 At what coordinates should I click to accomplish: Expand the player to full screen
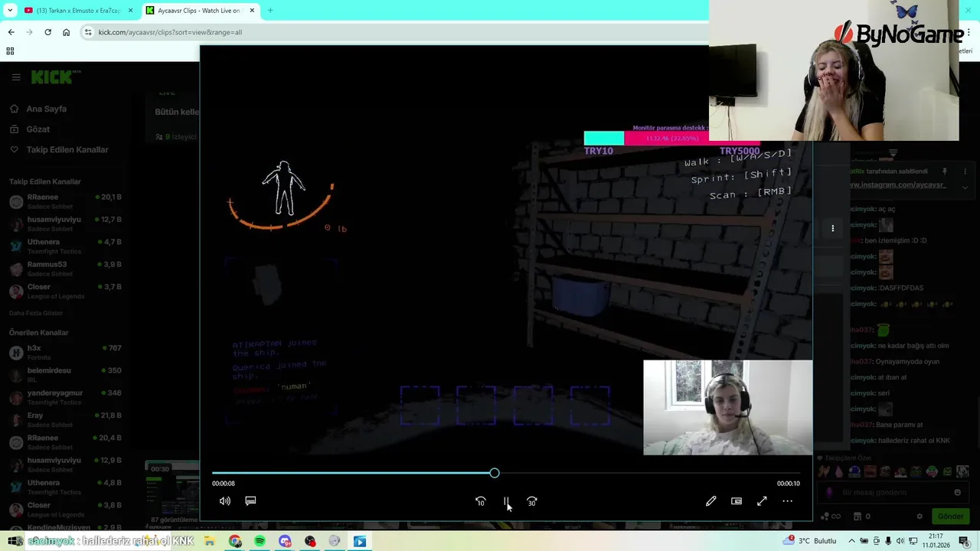click(762, 501)
